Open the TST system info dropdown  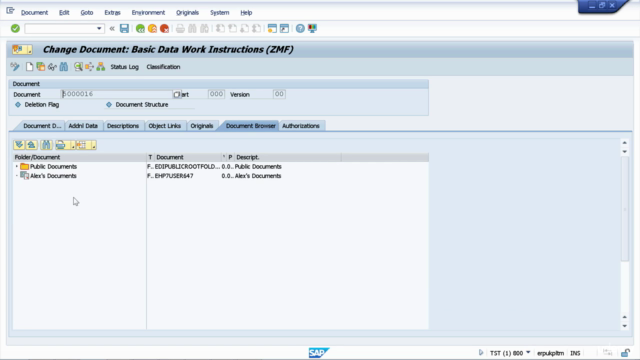pos(528,353)
